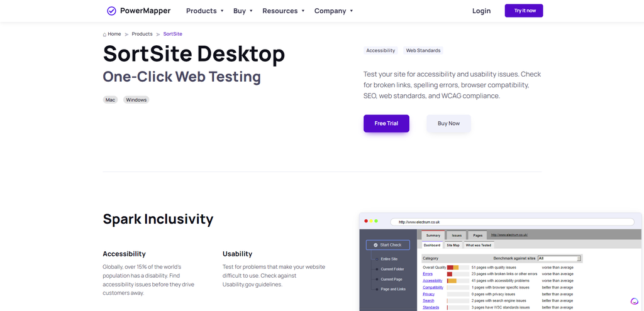
Task: Open the chat widget icon at the page corner
Action: pos(635,301)
